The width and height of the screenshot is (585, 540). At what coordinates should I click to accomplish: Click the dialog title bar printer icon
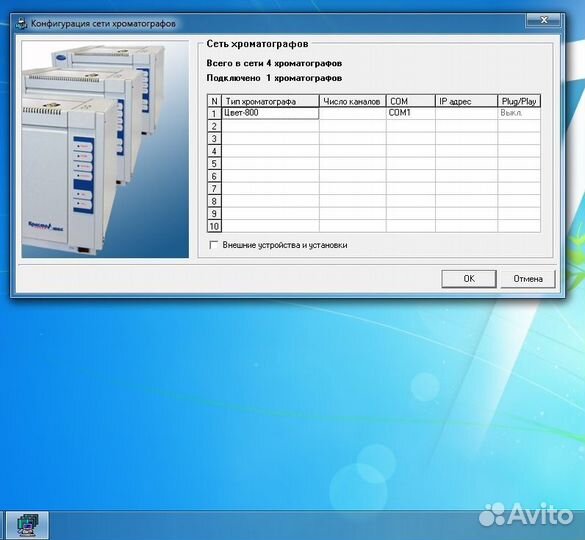coord(22,24)
